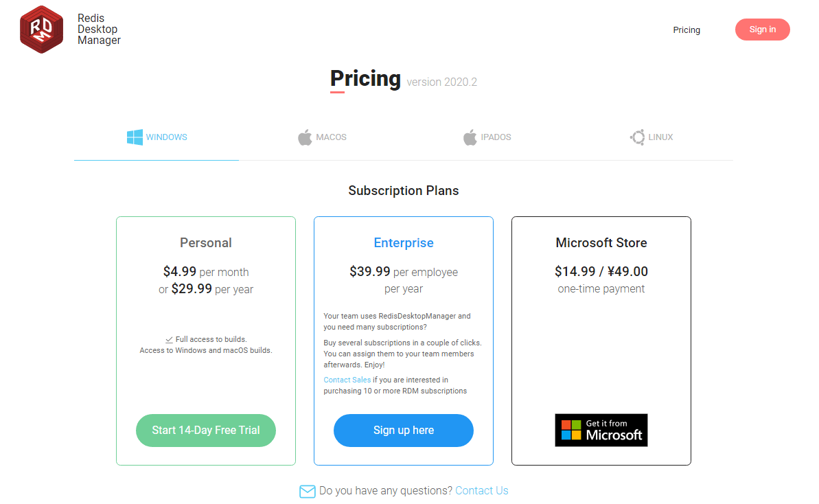
Task: Click Redis Desktop Manager title text
Action: point(99,30)
